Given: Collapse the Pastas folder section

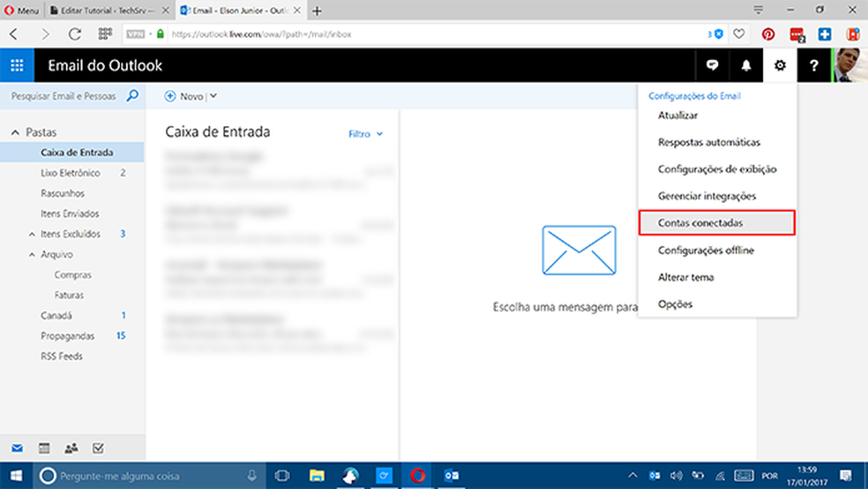Looking at the screenshot, I should click(16, 132).
